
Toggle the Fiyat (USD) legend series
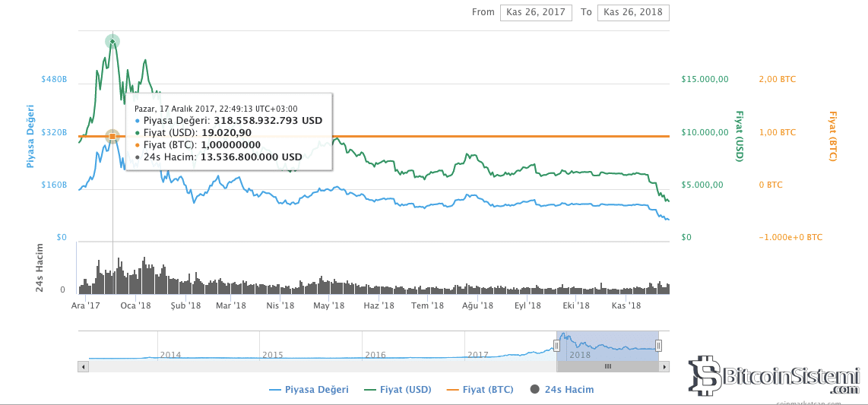click(x=398, y=389)
